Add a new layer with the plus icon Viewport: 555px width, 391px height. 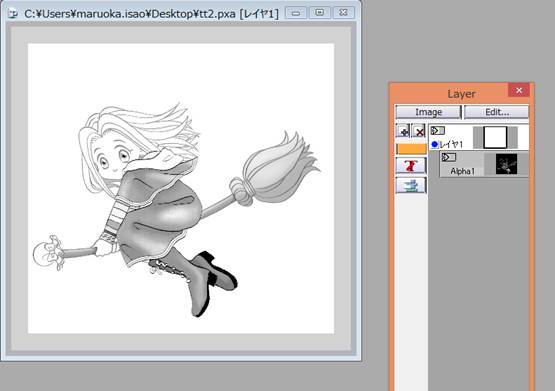[402, 131]
